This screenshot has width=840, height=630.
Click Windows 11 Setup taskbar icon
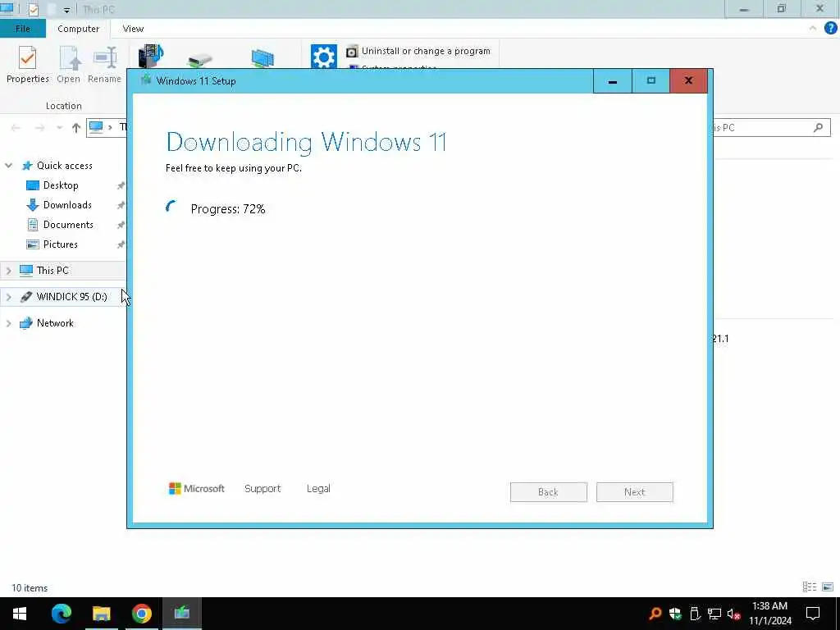point(181,614)
